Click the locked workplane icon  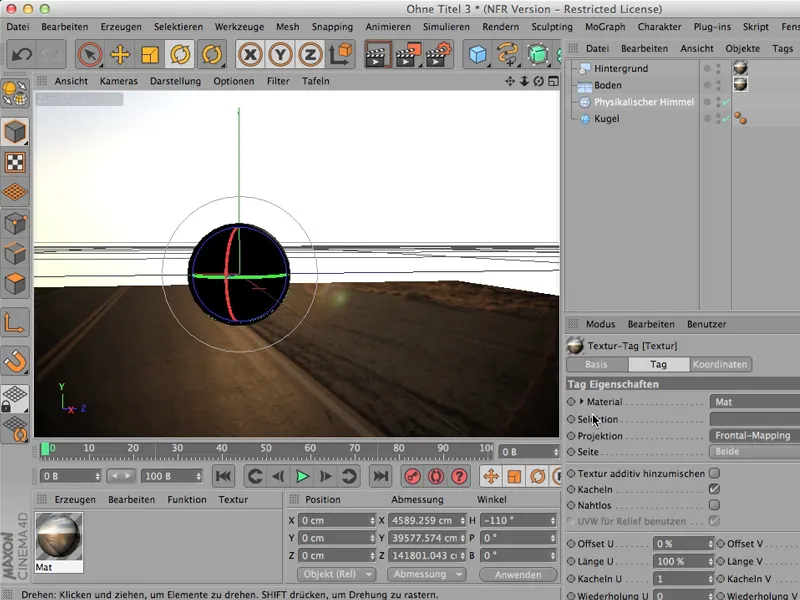[x=15, y=399]
